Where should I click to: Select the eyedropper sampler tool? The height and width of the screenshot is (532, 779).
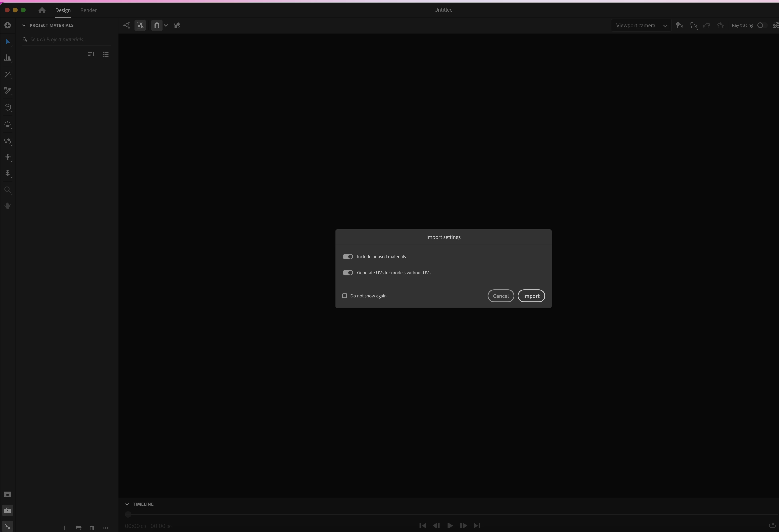pyautogui.click(x=7, y=90)
